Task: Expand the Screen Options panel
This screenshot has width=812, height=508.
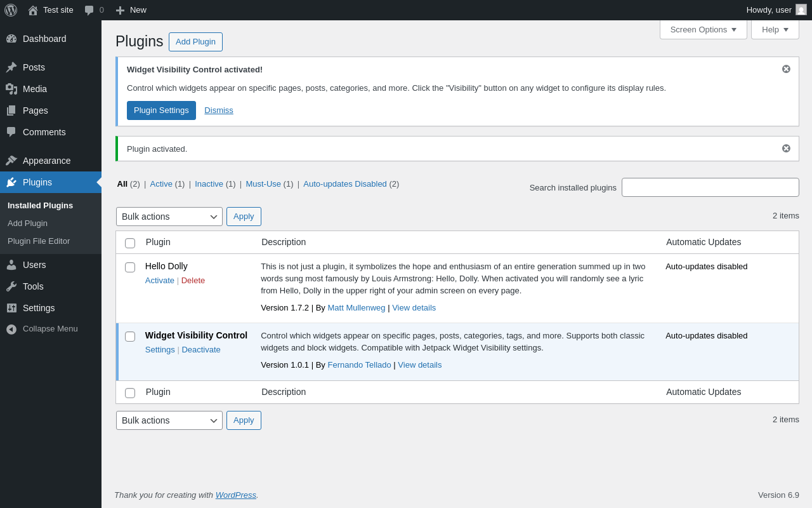Action: (x=704, y=29)
